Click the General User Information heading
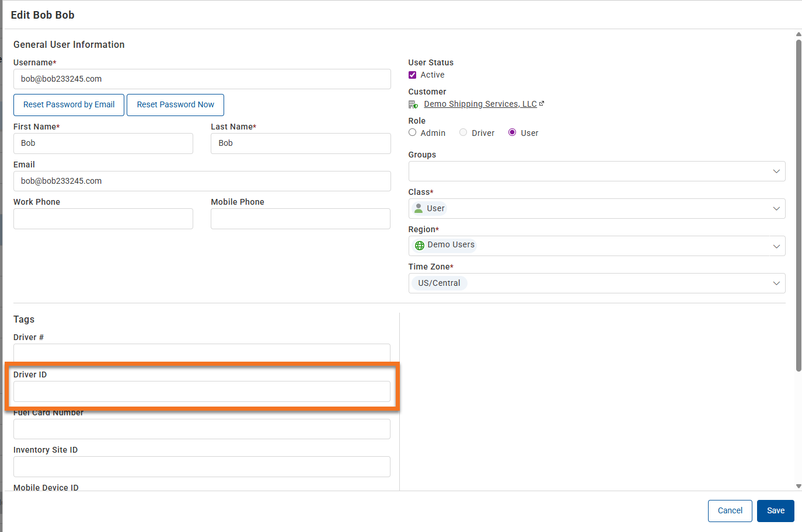The height and width of the screenshot is (532, 802). tap(69, 45)
